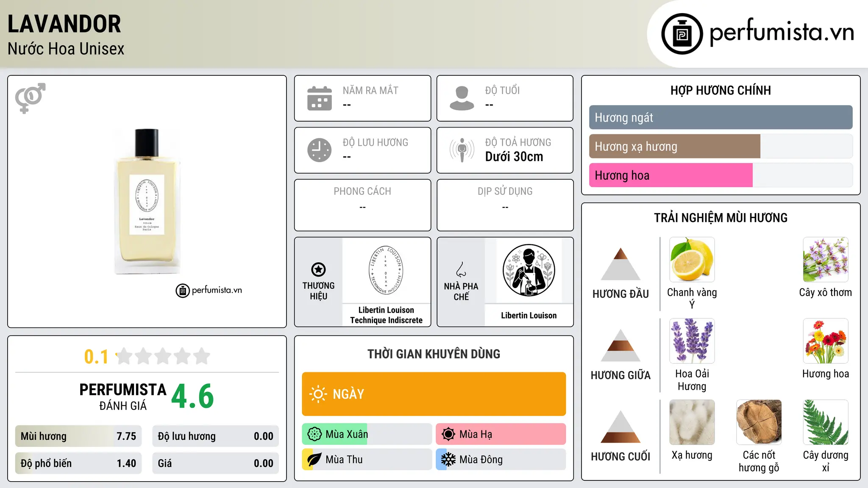Select the Hương hoa flowers note image
This screenshot has height=488, width=868.
[x=826, y=341]
